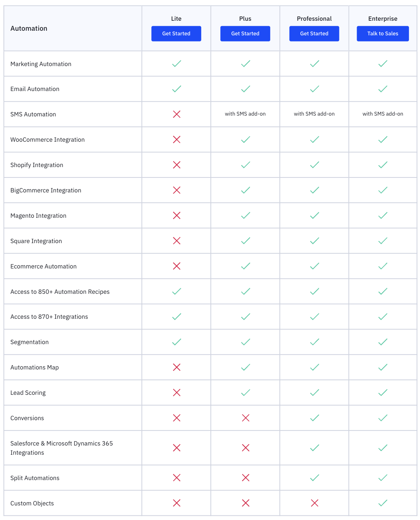420x520 pixels.
Task: Select the red X for SMS Automation under Lite
Action: click(176, 114)
